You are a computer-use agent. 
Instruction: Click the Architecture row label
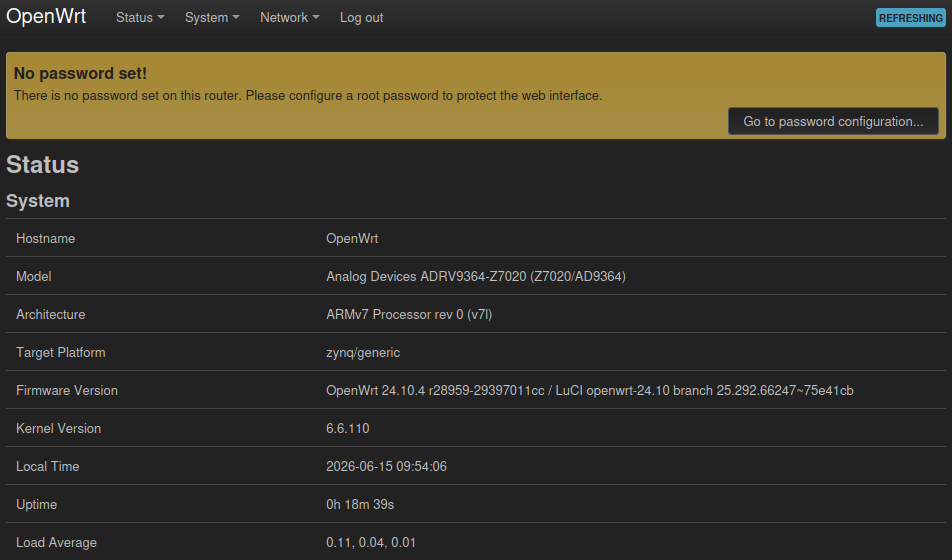(50, 315)
